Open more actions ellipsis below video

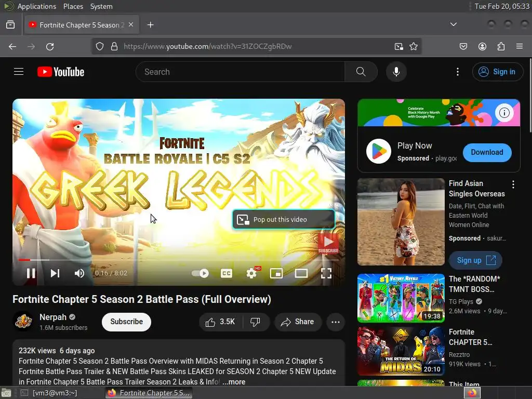click(x=335, y=322)
